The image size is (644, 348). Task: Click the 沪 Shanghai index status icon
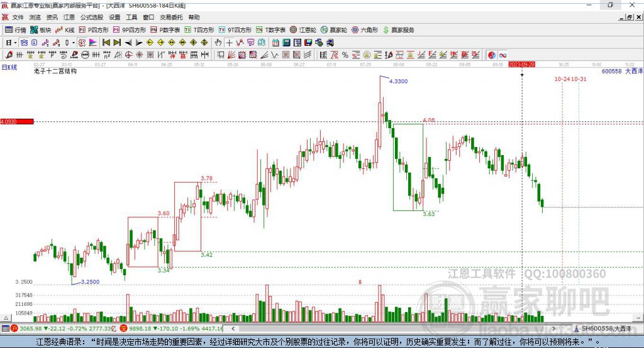tap(14, 329)
